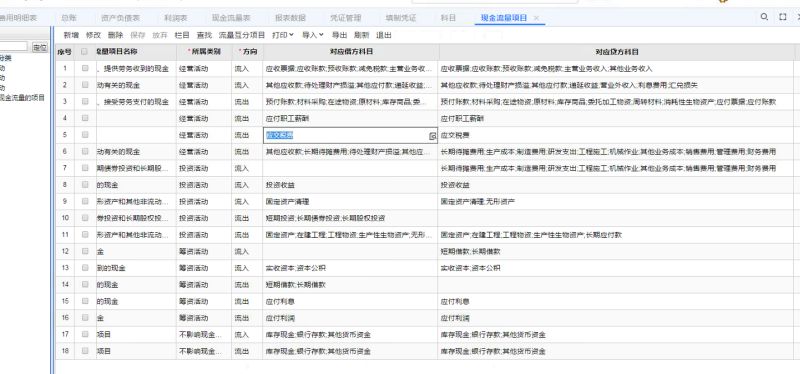Open subject picker icon in row 5 cell

[433, 136]
